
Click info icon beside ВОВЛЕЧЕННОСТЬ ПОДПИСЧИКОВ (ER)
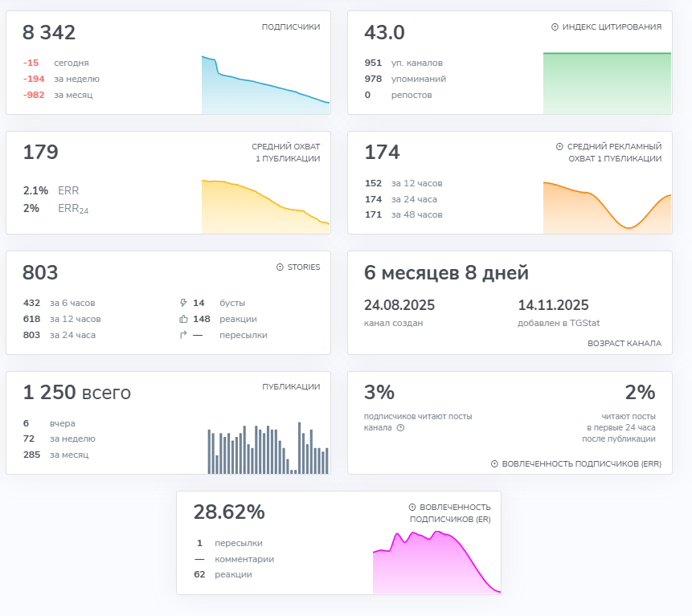(x=412, y=507)
